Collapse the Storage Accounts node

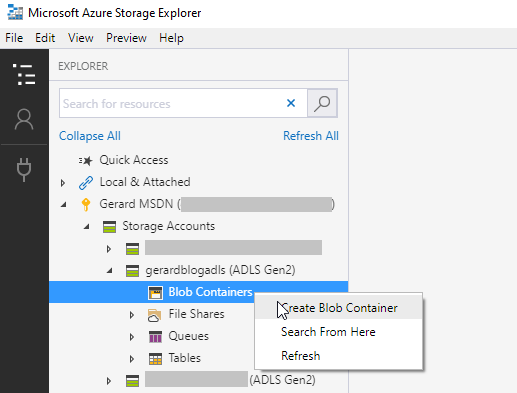[86, 227]
